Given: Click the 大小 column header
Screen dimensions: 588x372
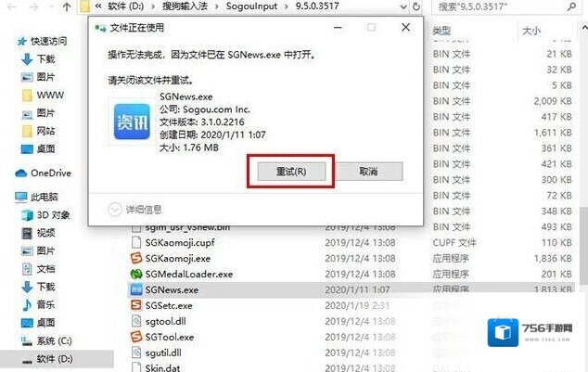Looking at the screenshot, I should 531,31.
